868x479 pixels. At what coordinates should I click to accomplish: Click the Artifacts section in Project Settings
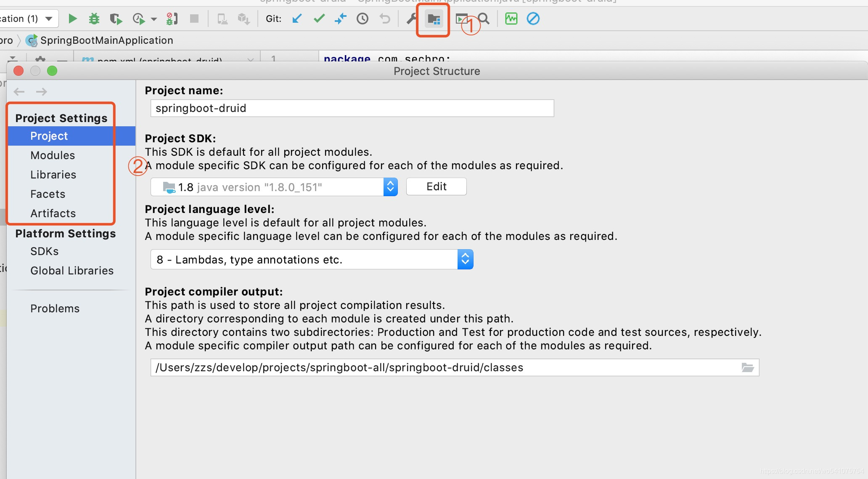(x=53, y=213)
